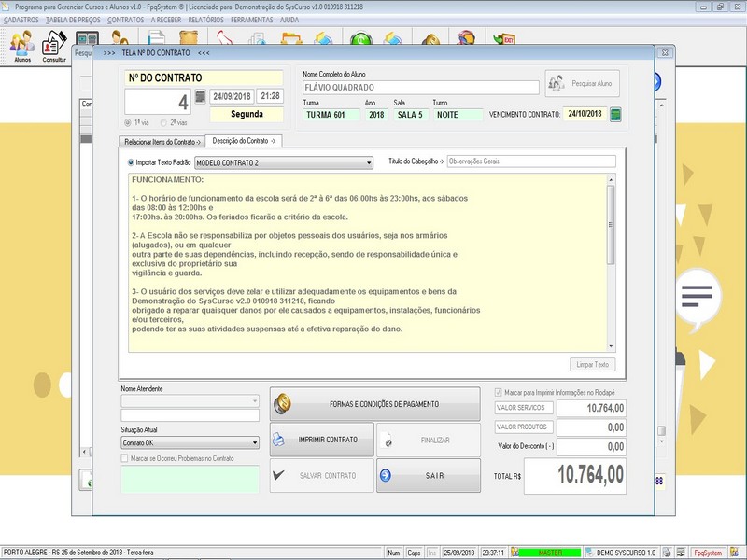
Task: Open the CONTRATOS menu
Action: tap(126, 20)
